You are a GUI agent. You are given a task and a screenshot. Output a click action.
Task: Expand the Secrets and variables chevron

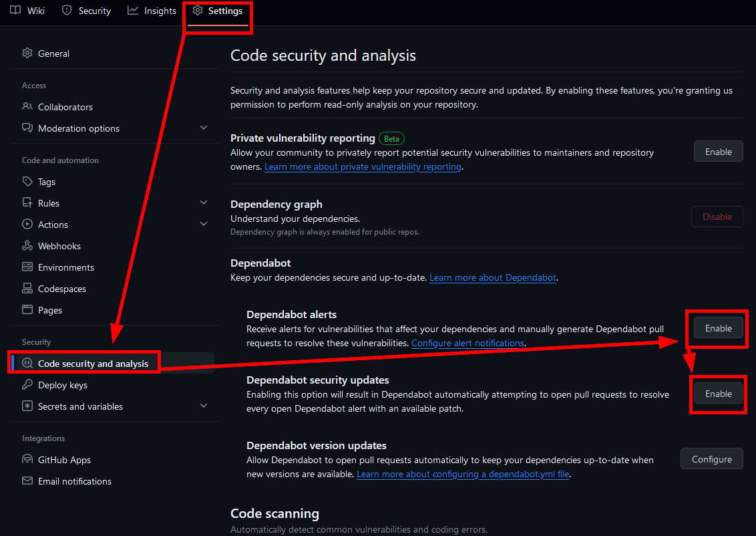click(x=204, y=406)
